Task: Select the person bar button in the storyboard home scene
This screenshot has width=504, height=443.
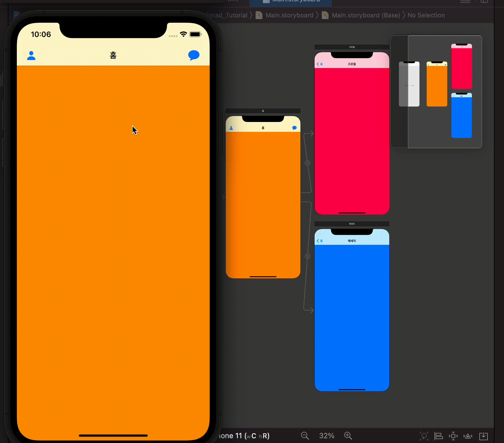Action: coord(231,128)
